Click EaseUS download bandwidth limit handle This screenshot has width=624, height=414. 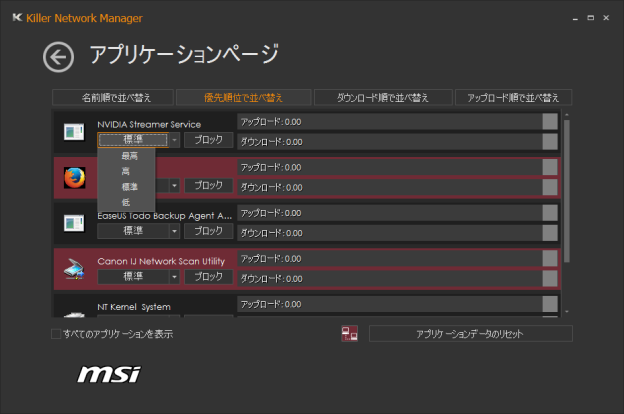pyautogui.click(x=550, y=233)
